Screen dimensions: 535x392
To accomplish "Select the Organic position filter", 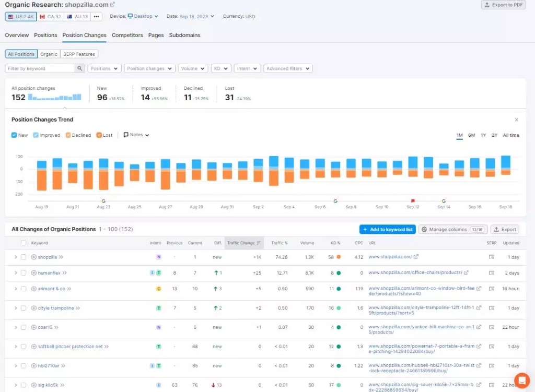I will [49, 54].
